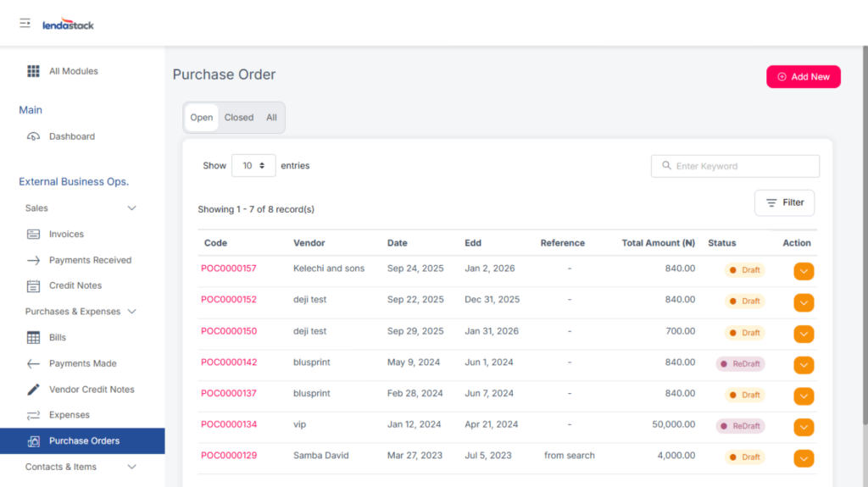Image resolution: width=868 pixels, height=487 pixels.
Task: Open the entries-per-page dropdown showing 10
Action: pyautogui.click(x=253, y=166)
